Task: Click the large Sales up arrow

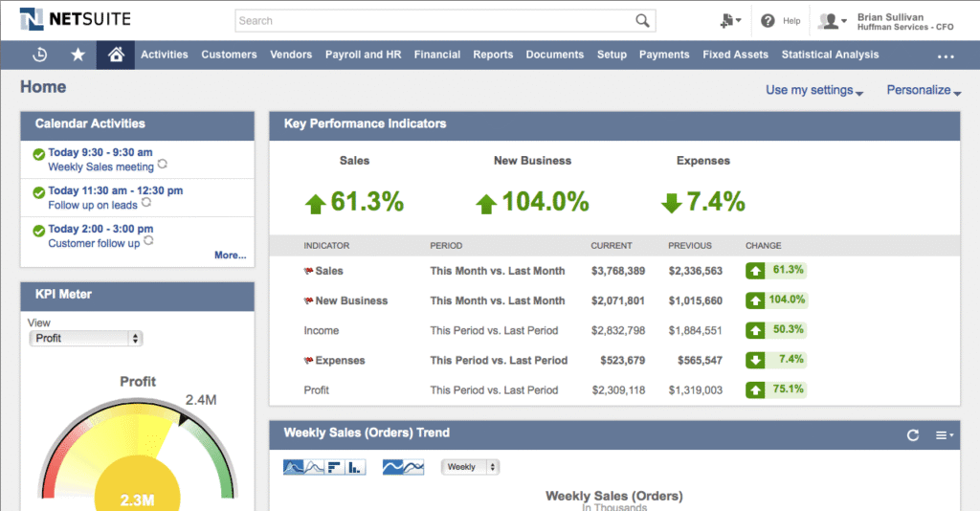Action: [316, 204]
